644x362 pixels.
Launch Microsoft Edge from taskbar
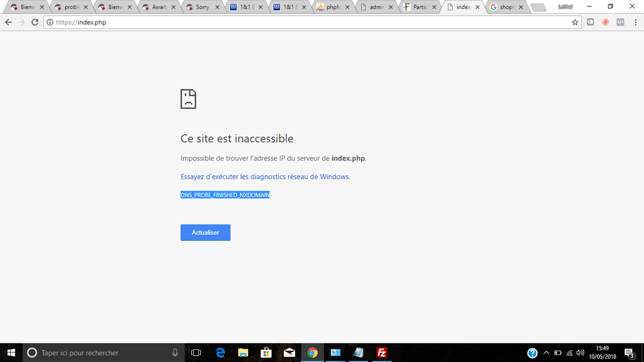220,352
